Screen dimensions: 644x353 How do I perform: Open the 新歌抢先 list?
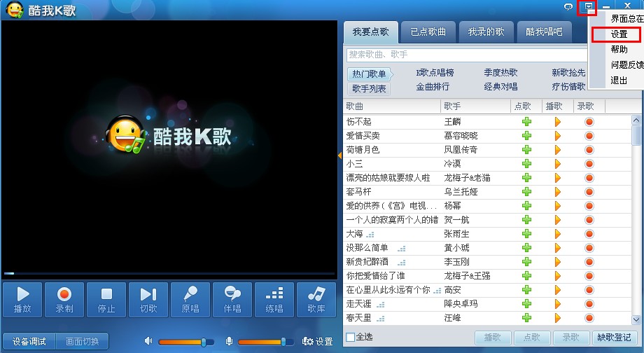pos(568,73)
